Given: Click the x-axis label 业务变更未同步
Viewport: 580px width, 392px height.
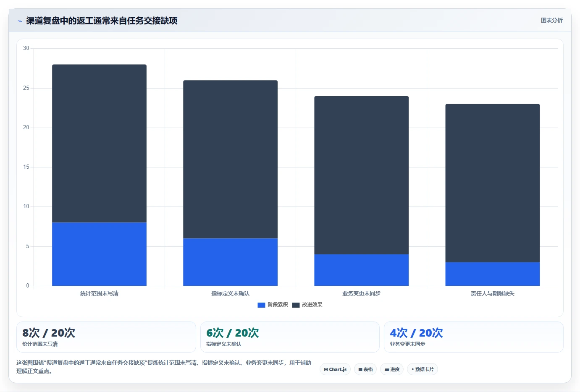Looking at the screenshot, I should pyautogui.click(x=361, y=293).
